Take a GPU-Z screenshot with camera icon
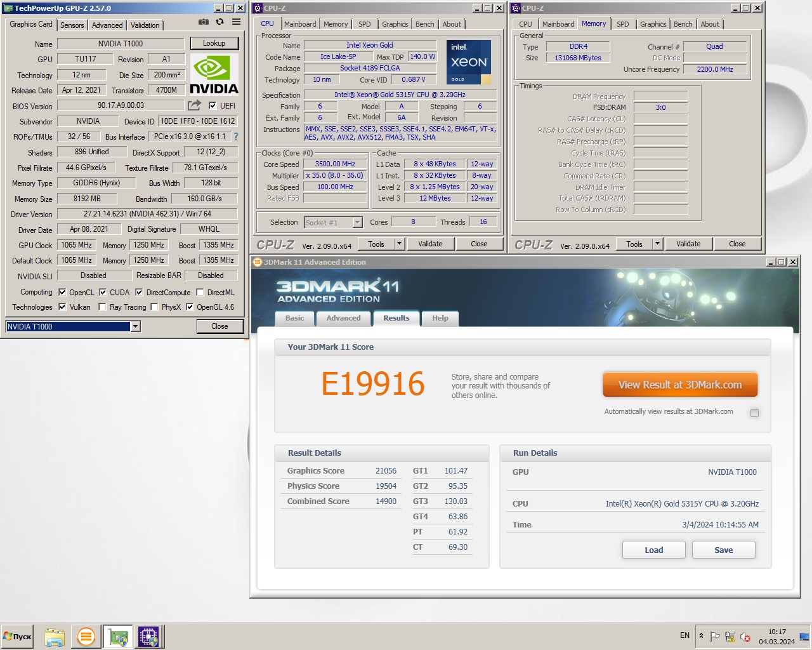The height and width of the screenshot is (650, 812). click(203, 22)
